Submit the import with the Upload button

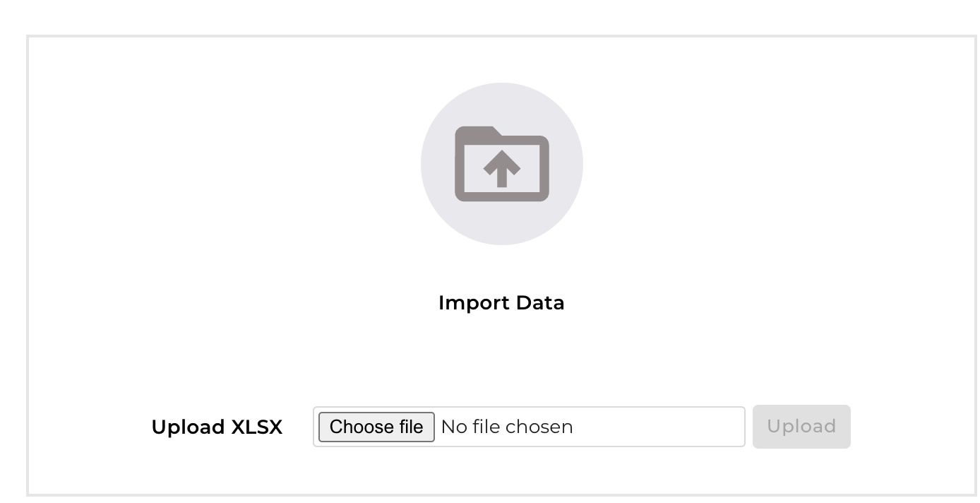[801, 426]
